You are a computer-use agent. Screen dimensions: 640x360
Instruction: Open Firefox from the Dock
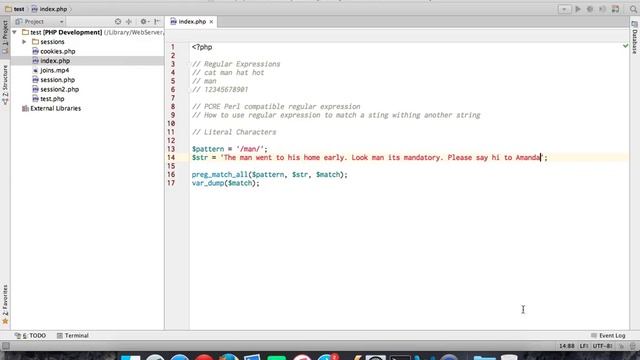(x=228, y=356)
